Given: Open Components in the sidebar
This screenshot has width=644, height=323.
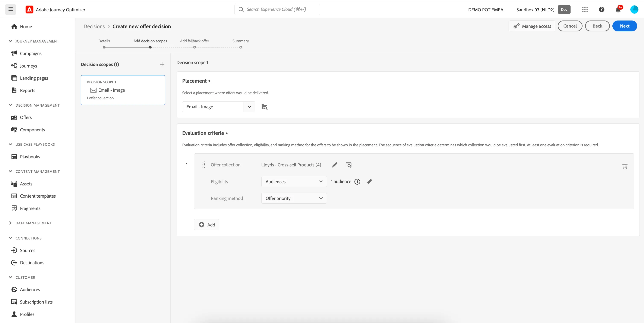Looking at the screenshot, I should coord(32,130).
